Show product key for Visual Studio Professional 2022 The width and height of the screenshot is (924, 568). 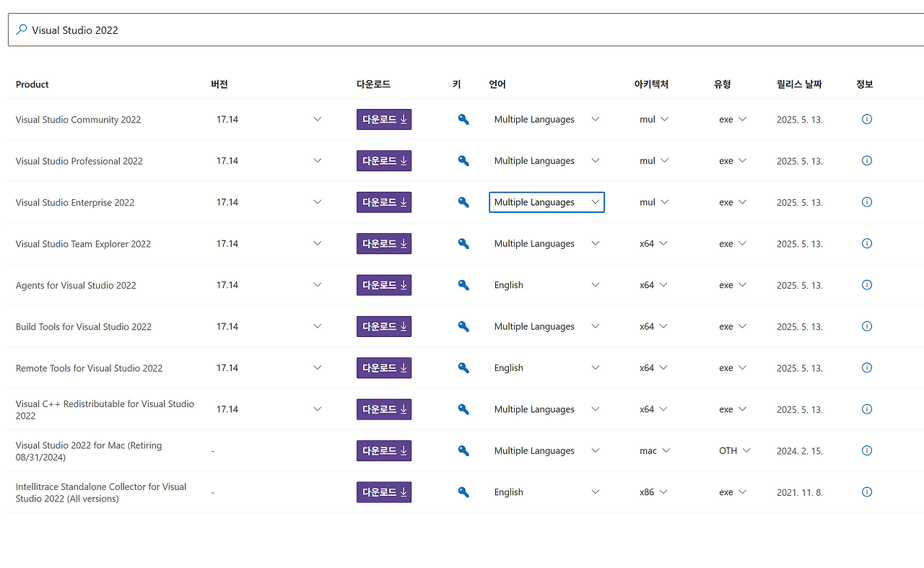[x=463, y=161]
